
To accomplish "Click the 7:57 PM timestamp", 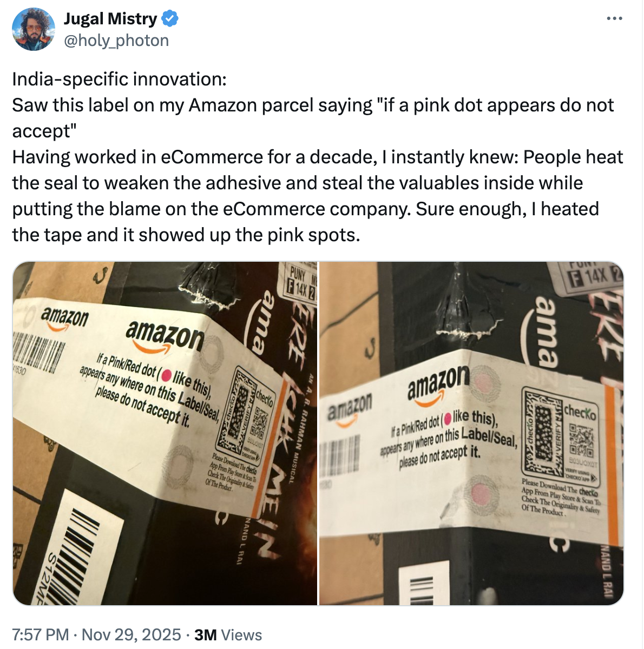I will (x=41, y=634).
